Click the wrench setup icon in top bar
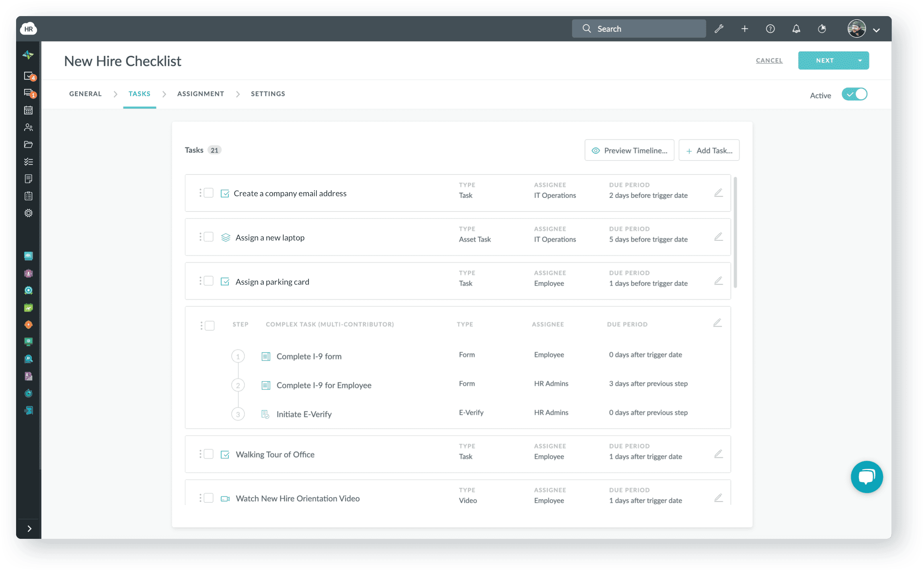The image size is (924, 571). click(719, 29)
